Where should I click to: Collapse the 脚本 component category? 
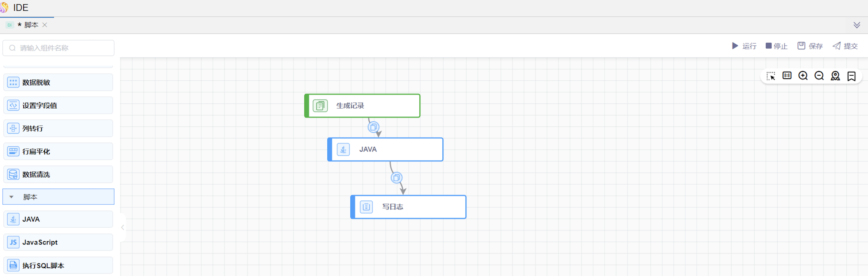tap(11, 197)
